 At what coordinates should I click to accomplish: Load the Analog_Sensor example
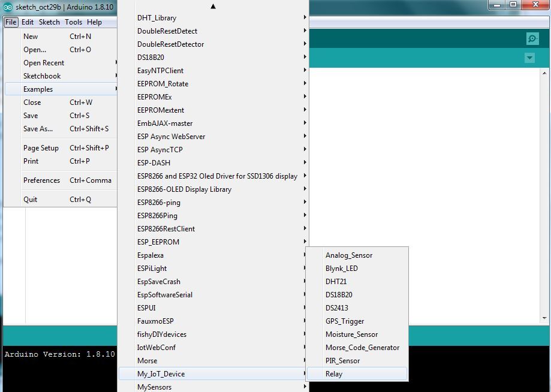pos(357,255)
